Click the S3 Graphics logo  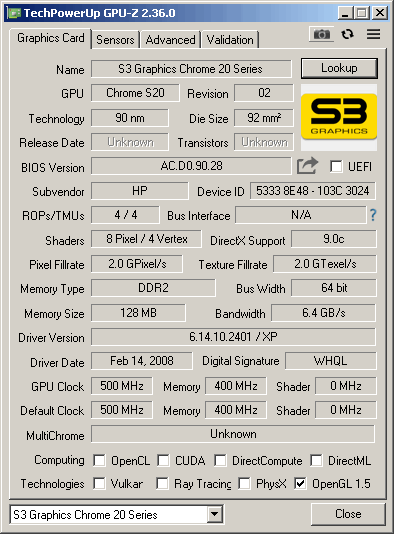click(x=339, y=117)
